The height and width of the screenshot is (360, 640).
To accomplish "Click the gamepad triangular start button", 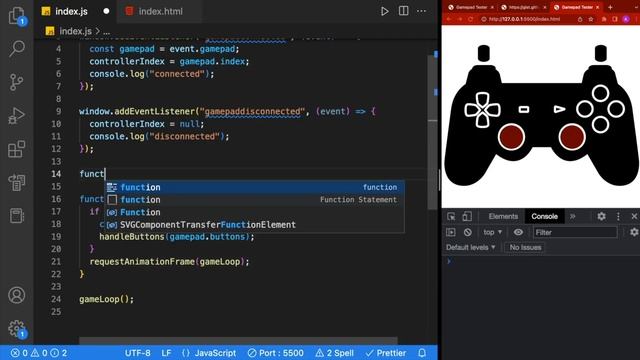I will coord(559,109).
